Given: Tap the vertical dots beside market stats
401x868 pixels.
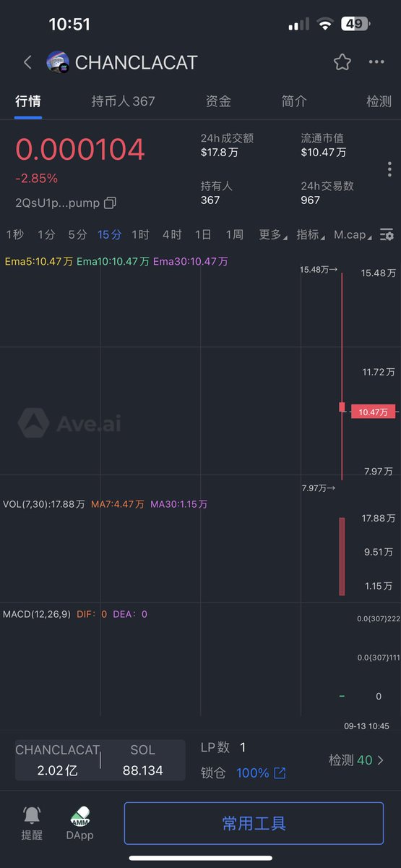Looking at the screenshot, I should (x=389, y=169).
